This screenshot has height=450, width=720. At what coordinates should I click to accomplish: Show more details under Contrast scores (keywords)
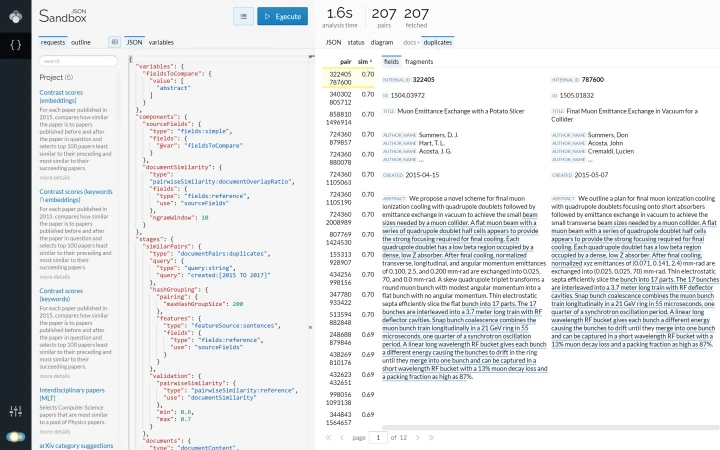(55, 376)
